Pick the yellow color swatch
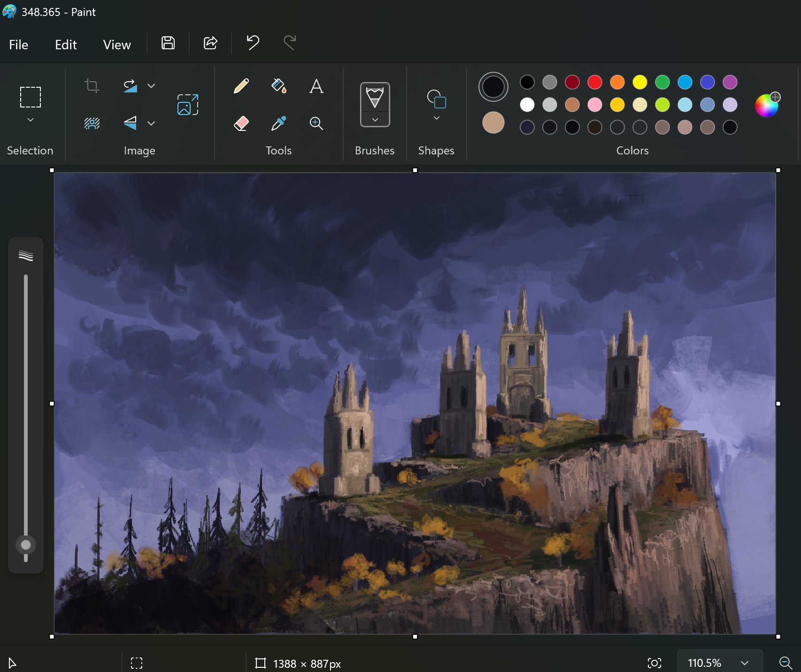This screenshot has width=801, height=672. tap(640, 82)
